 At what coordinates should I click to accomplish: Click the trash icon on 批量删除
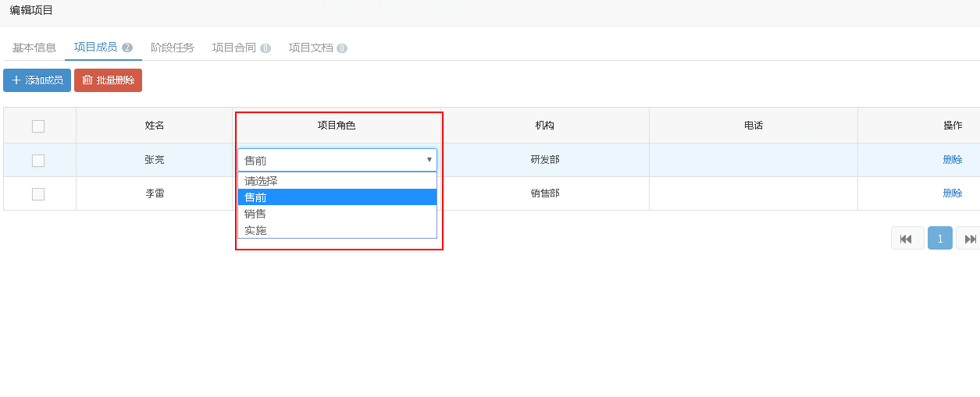coord(87,80)
